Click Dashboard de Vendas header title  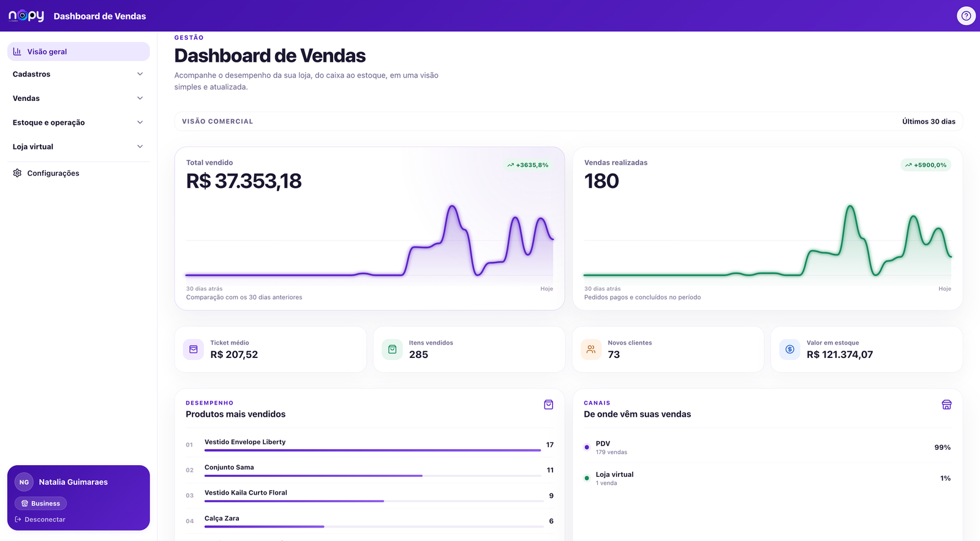[x=100, y=17]
